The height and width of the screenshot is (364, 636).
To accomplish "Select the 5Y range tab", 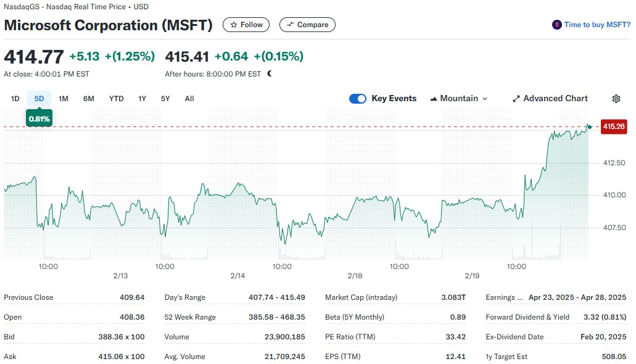I will [x=165, y=99].
